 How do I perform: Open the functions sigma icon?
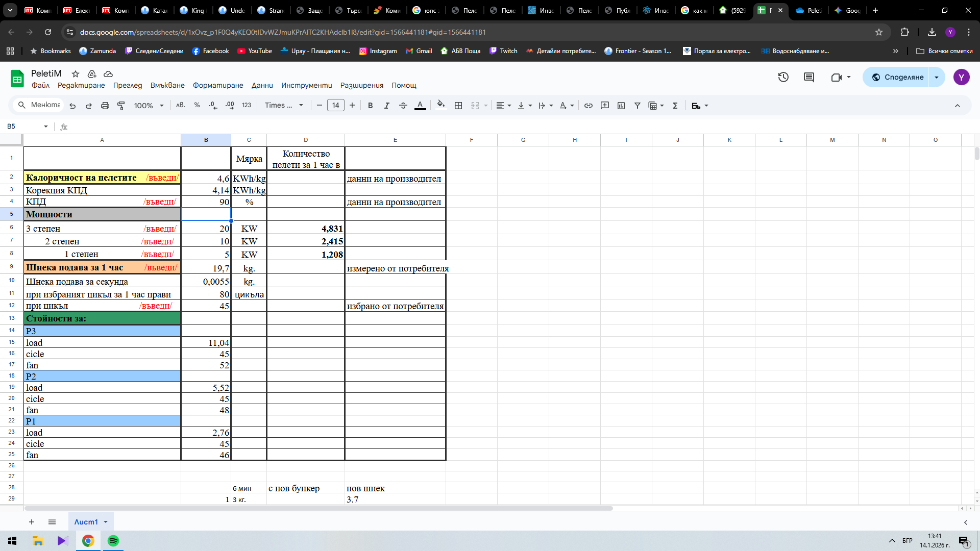pyautogui.click(x=675, y=106)
